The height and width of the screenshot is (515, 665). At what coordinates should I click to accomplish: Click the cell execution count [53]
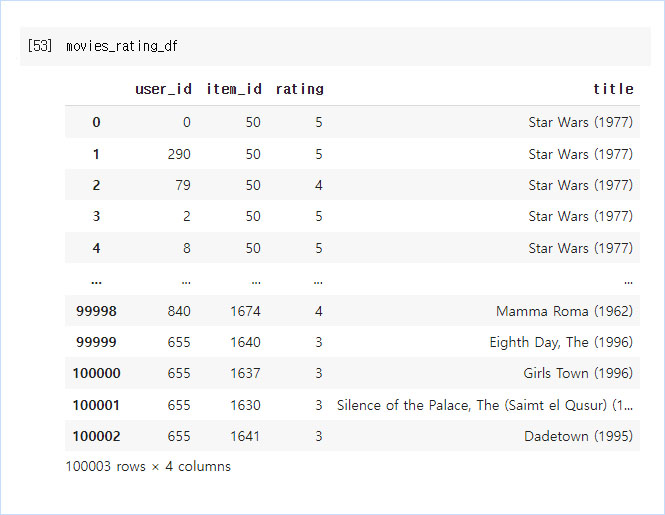(x=40, y=46)
